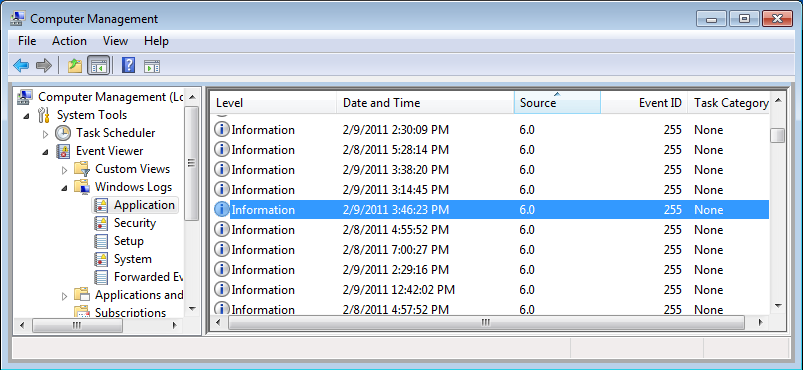
Task: Select Forwarded Events in tree
Action: click(x=148, y=277)
